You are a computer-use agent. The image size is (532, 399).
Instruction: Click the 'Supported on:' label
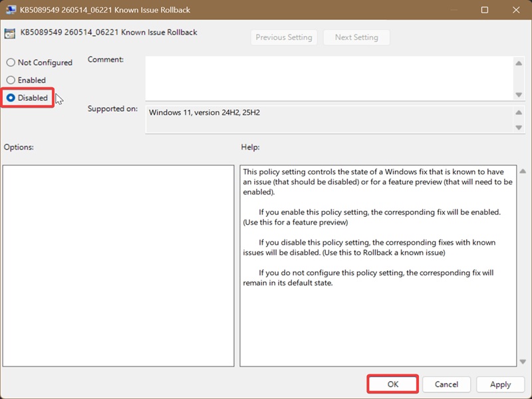pos(112,108)
